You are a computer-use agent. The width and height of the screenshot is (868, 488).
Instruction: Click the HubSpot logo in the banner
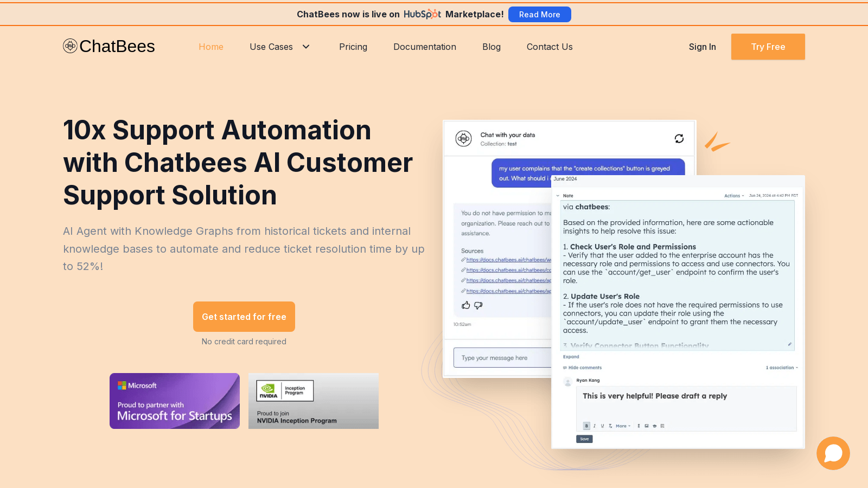point(422,14)
